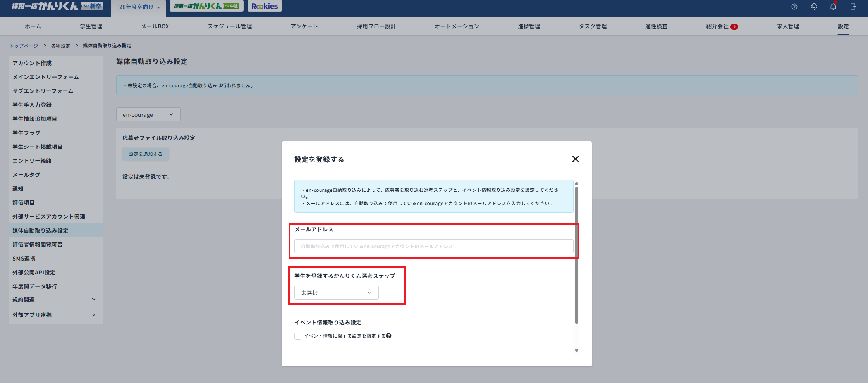Open the en-courage media dropdown
Screen dimensions: 868x383
[148, 114]
